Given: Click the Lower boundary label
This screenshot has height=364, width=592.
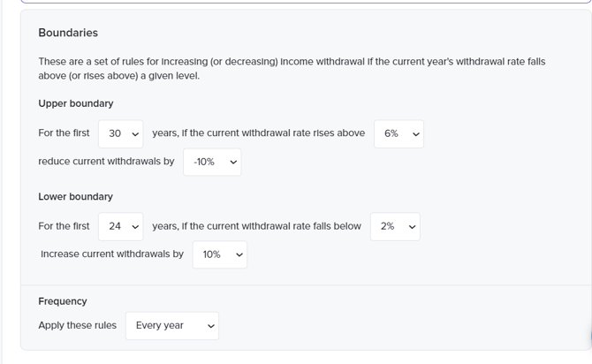Looking at the screenshot, I should click(76, 196).
